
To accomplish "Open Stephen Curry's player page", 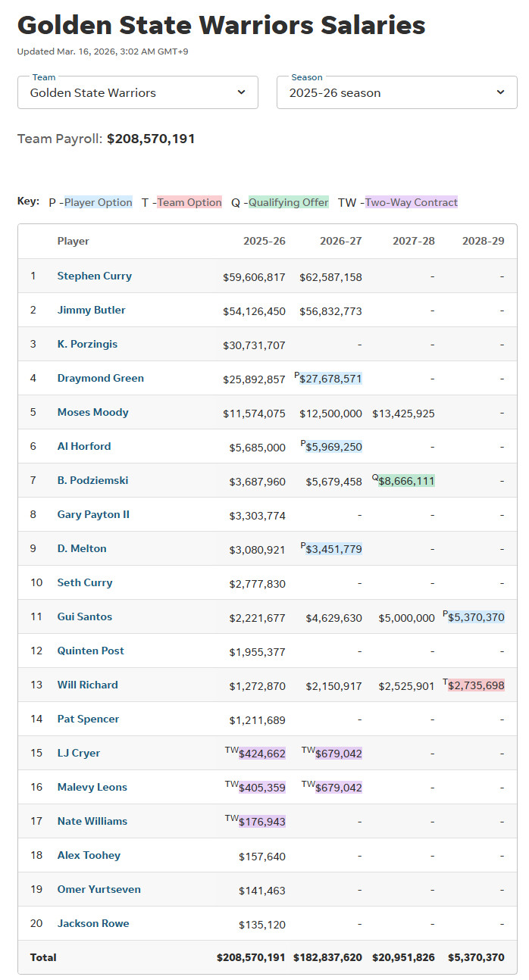I will pos(95,276).
